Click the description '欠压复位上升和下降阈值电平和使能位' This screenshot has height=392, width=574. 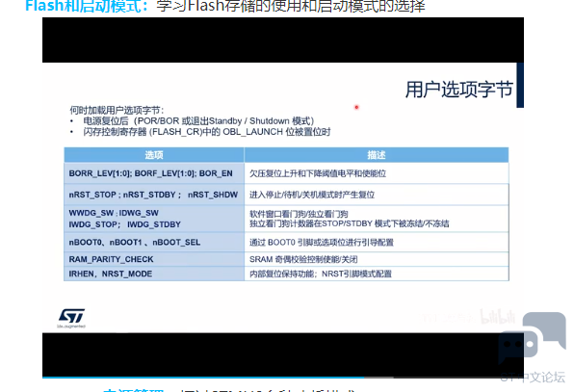[x=318, y=173]
